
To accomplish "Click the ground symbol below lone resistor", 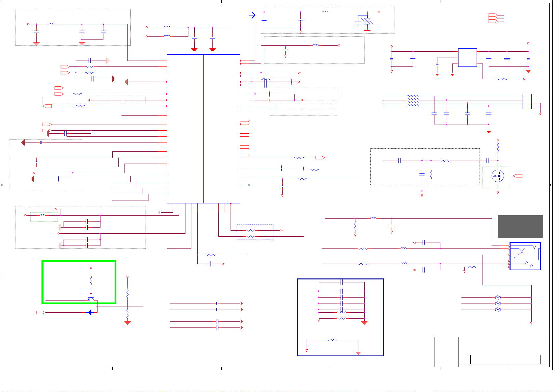I will [358, 353].
